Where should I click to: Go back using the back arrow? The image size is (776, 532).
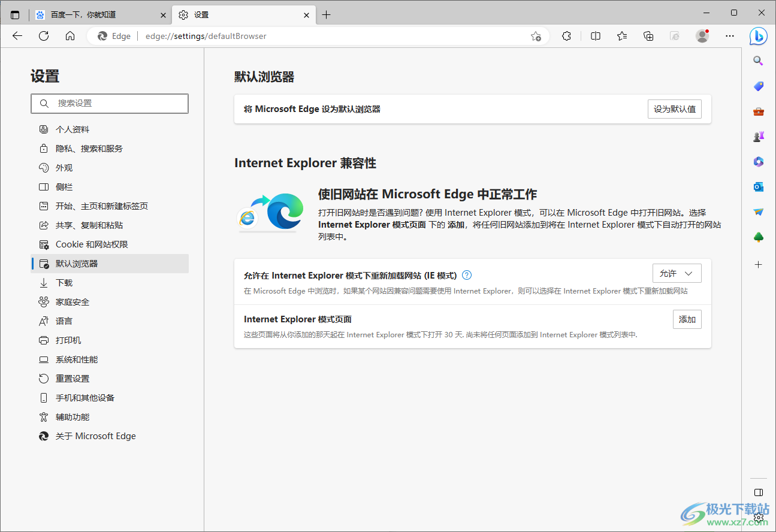tap(17, 36)
